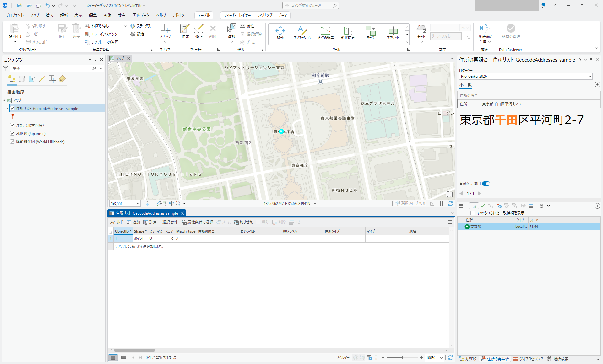Click the 作成 create features icon

coord(185,29)
